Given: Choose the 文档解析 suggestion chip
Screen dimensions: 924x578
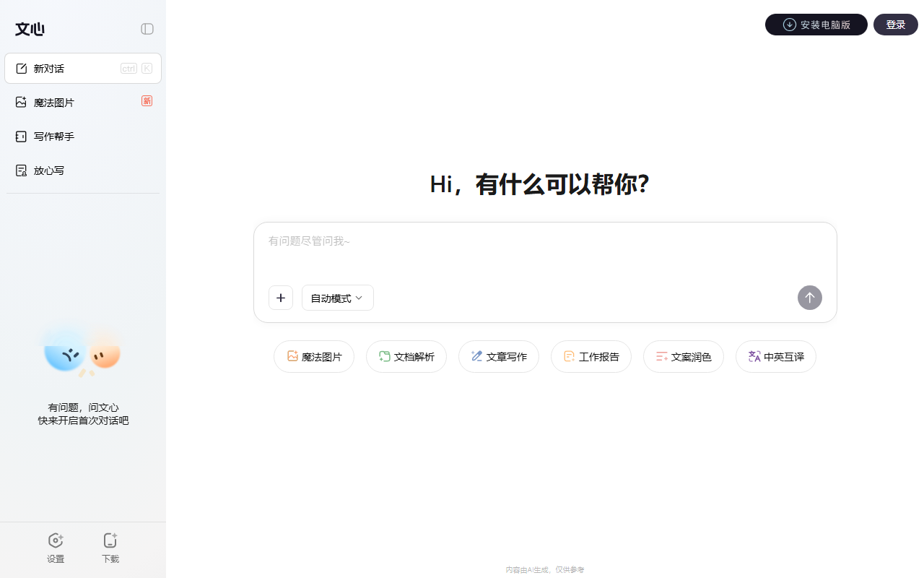Looking at the screenshot, I should [406, 356].
